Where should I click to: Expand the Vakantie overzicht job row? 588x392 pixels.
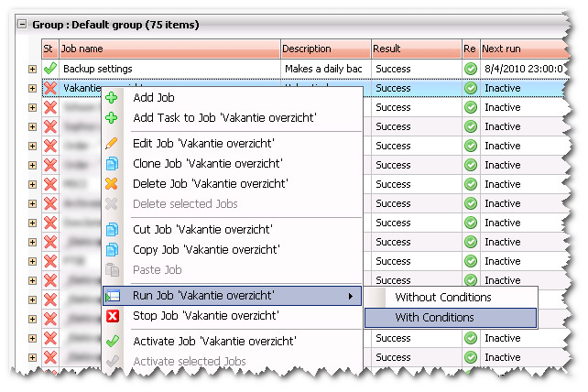pyautogui.click(x=33, y=89)
